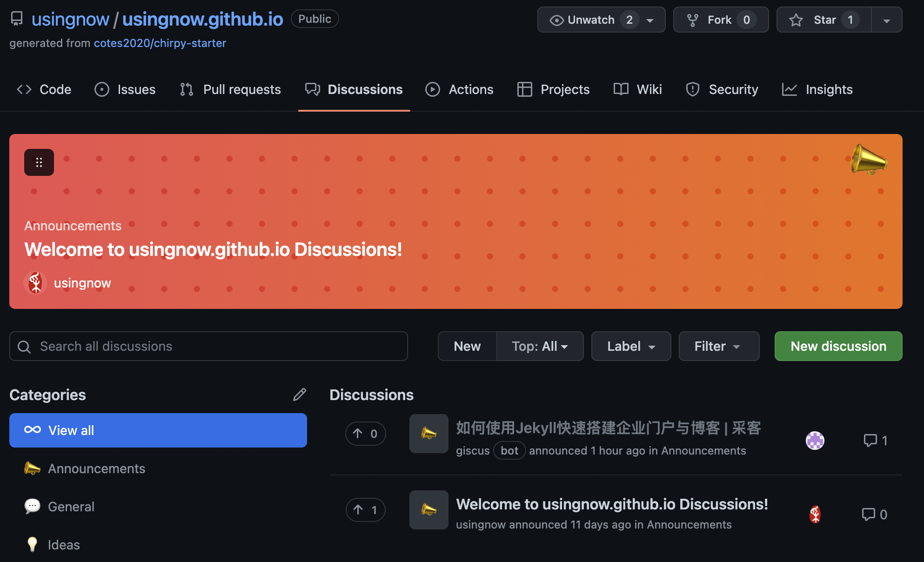Open the usingnow owner profile link

[70, 19]
